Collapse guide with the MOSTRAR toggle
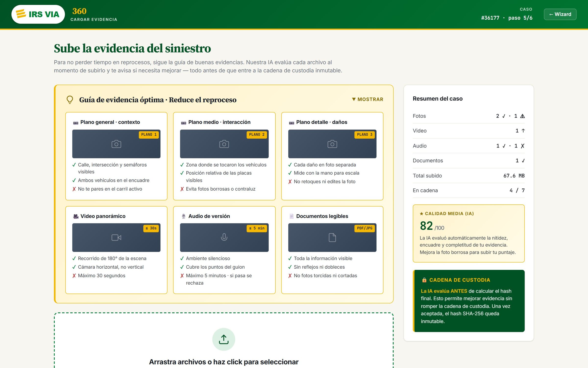This screenshot has width=588, height=368. coord(367,99)
